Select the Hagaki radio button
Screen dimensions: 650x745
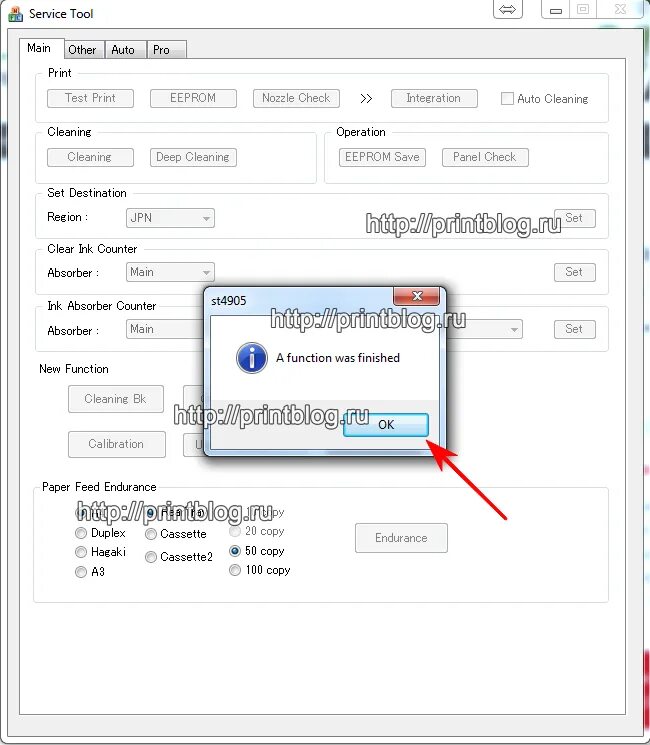[81, 552]
